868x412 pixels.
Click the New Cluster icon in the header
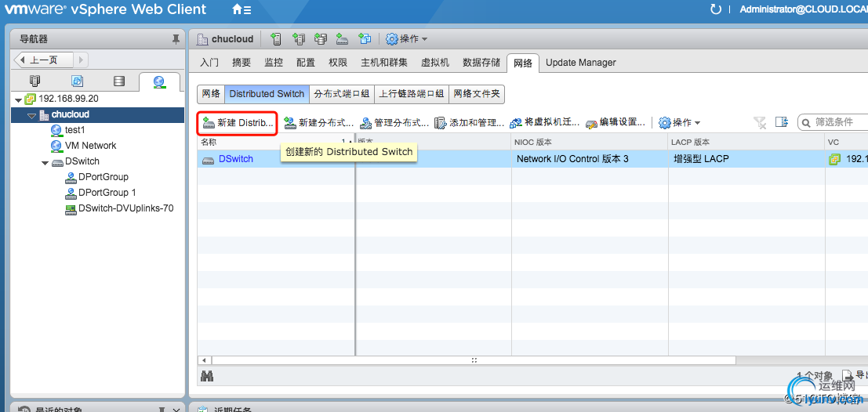coord(299,38)
